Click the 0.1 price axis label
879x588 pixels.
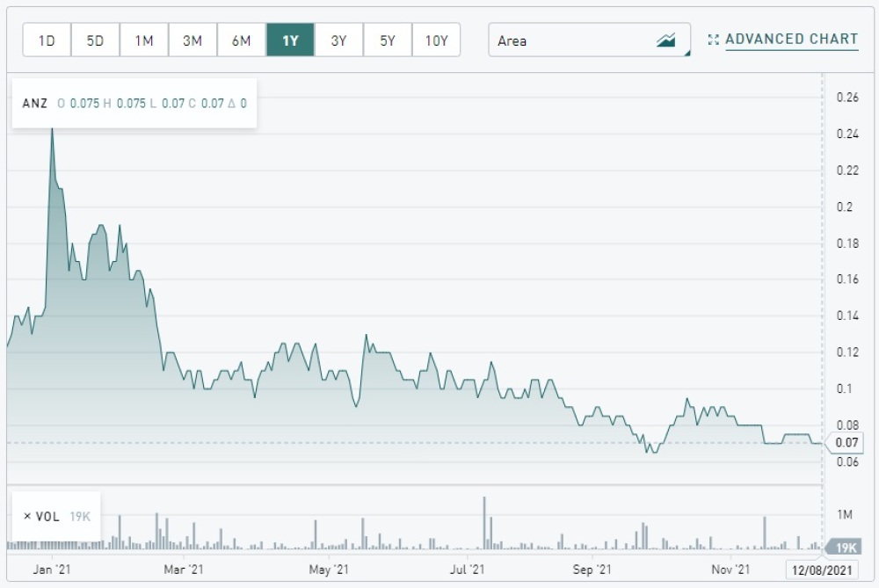click(x=844, y=389)
